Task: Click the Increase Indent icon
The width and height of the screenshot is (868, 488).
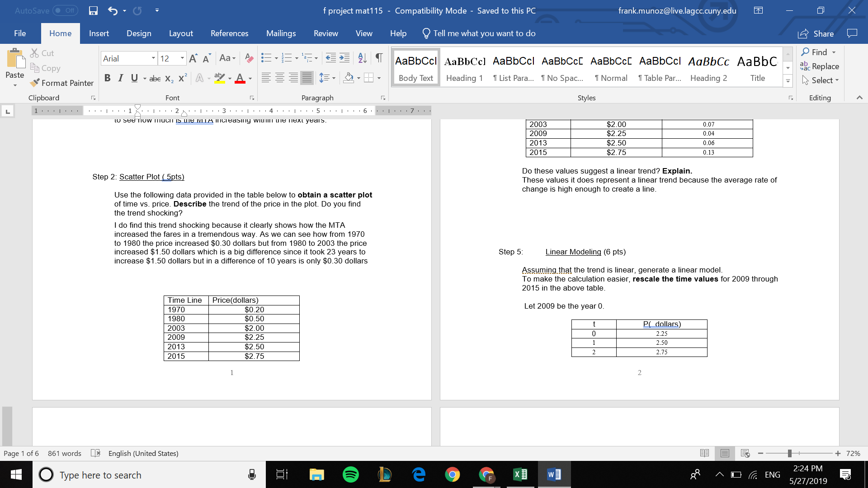Action: coord(344,58)
